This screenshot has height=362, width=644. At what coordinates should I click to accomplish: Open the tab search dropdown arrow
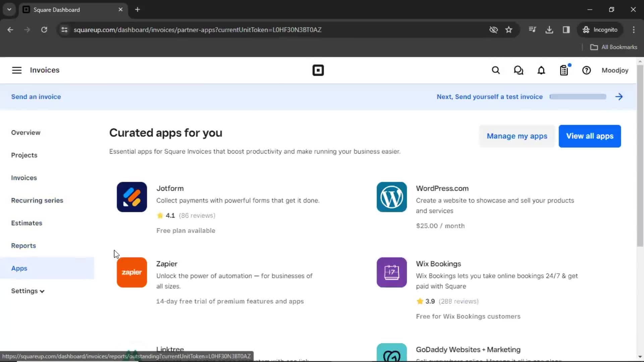(x=9, y=10)
